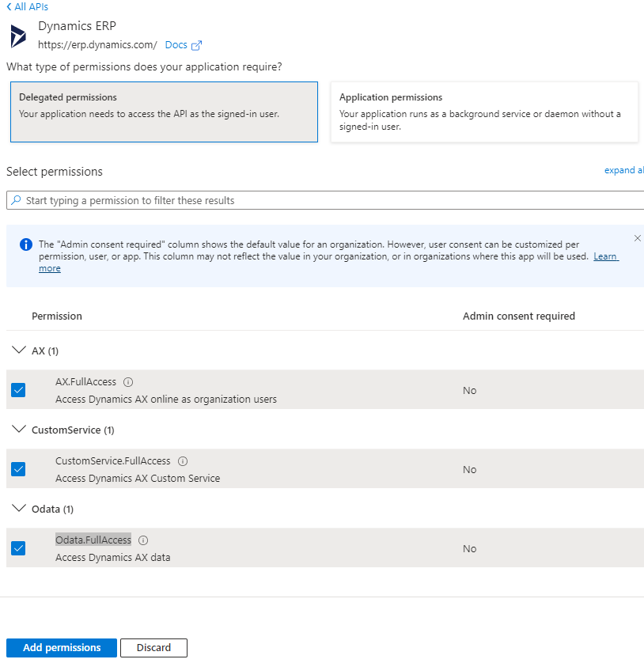Toggle the Odata.FullAccess checkbox
The height and width of the screenshot is (663, 644).
(18, 548)
